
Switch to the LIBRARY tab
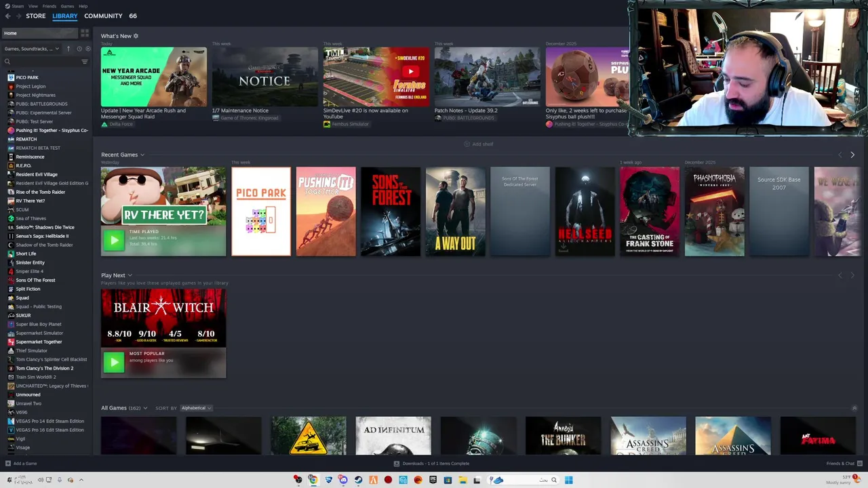tap(65, 16)
